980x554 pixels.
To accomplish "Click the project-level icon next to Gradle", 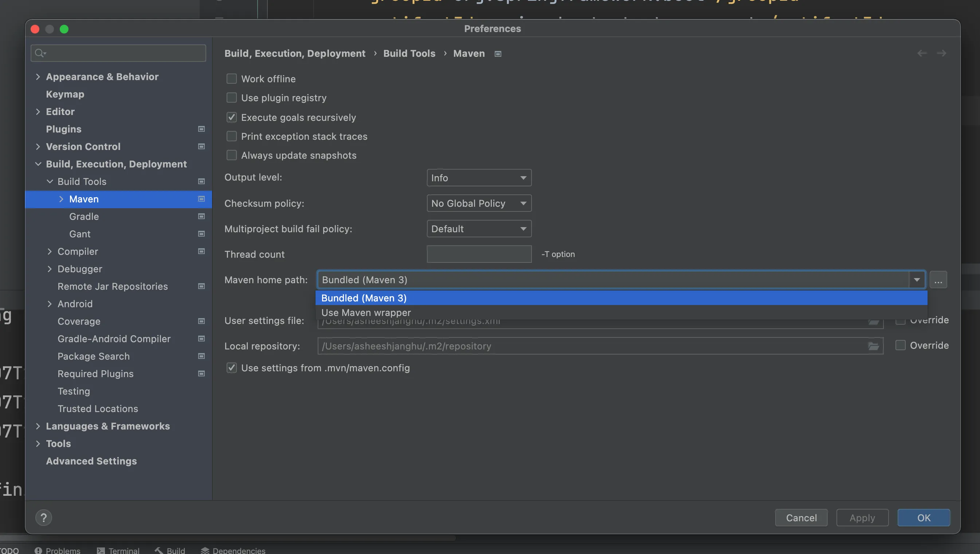I will pyautogui.click(x=201, y=217).
